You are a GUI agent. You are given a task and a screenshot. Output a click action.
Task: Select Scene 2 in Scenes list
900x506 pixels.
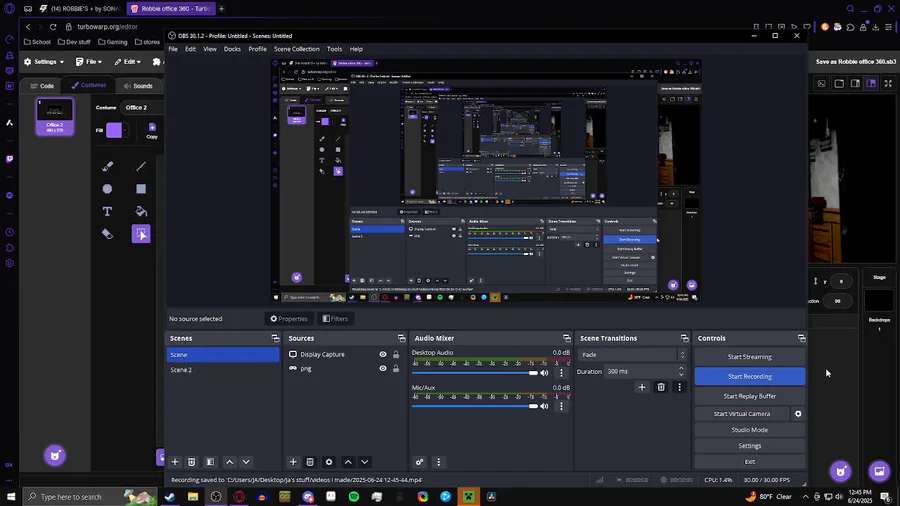[x=223, y=370]
